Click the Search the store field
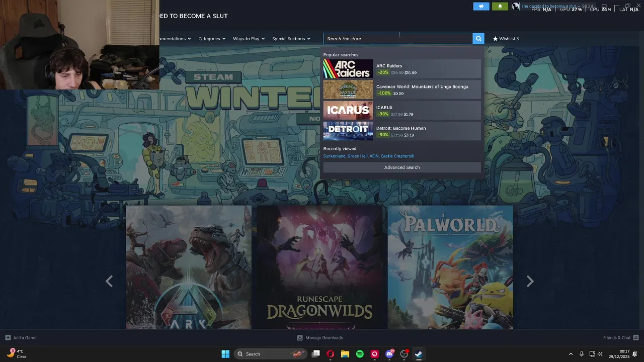The width and height of the screenshot is (644, 362). pyautogui.click(x=398, y=38)
